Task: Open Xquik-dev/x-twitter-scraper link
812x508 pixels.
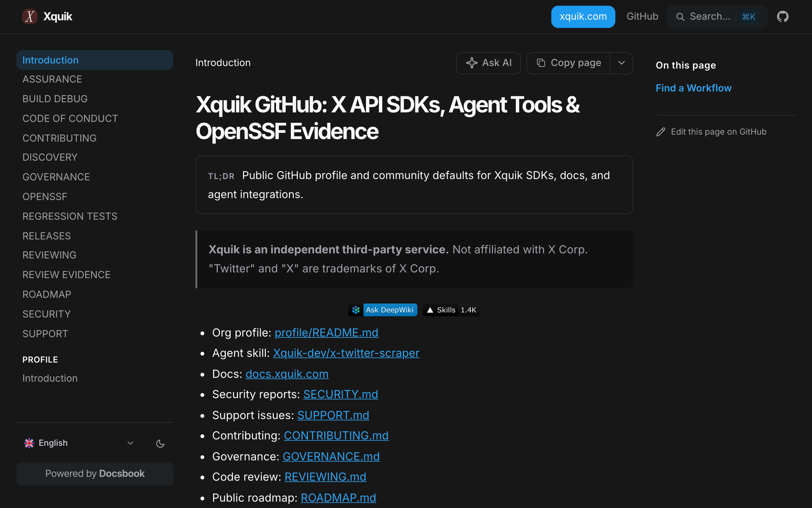Action: coord(346,353)
